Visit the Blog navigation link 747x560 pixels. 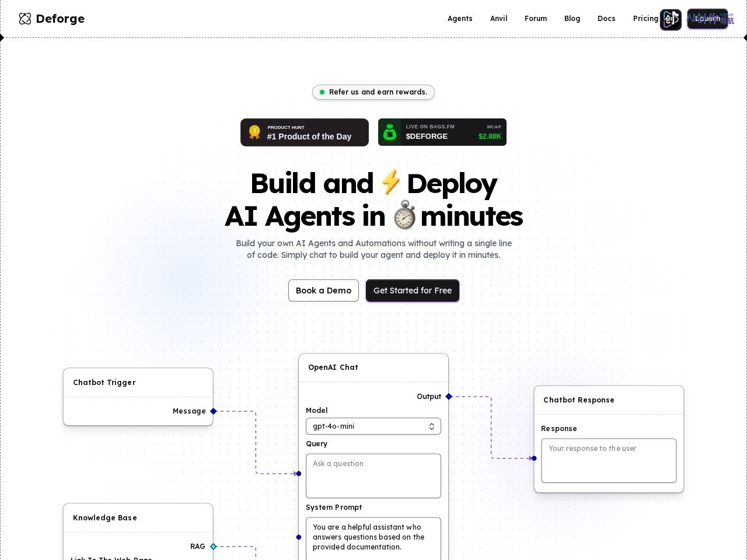click(x=573, y=19)
